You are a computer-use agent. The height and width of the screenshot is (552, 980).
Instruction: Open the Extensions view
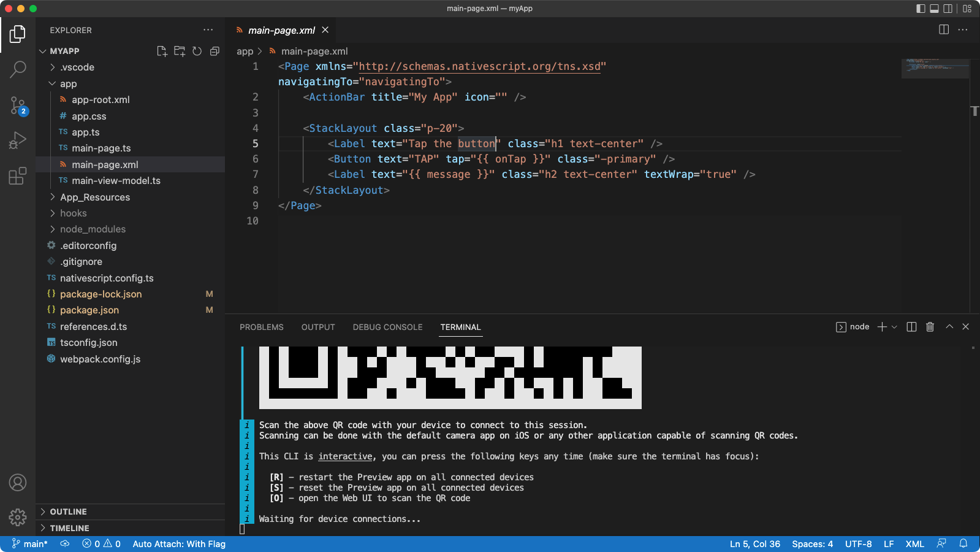pos(18,176)
